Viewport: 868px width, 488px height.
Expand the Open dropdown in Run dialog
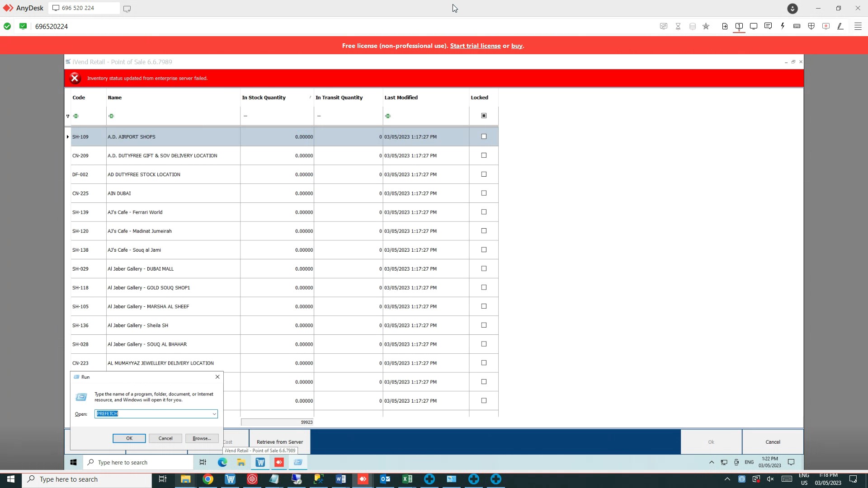coord(214,414)
